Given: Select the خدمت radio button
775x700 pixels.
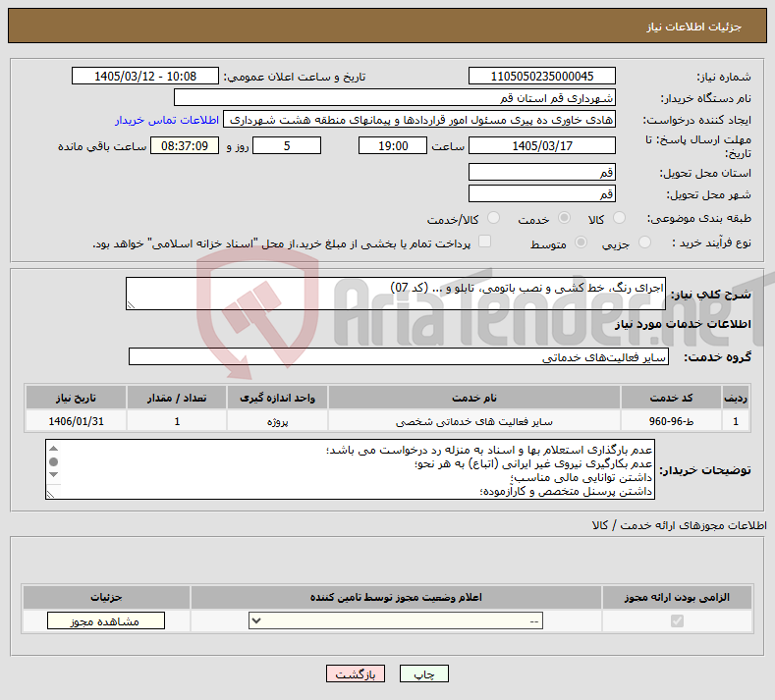Looking at the screenshot, I should coord(564,218).
